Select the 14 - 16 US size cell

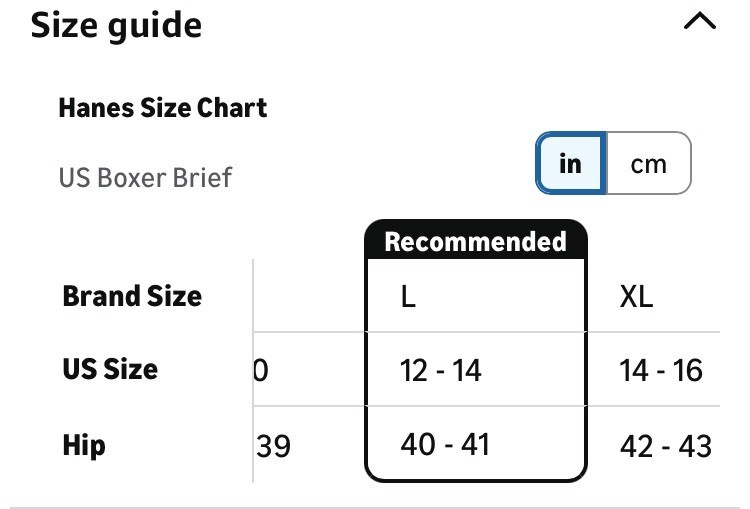pos(660,371)
